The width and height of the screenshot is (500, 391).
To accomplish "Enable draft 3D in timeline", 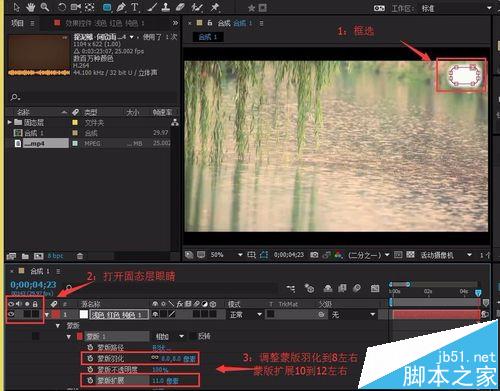I will click(309, 288).
